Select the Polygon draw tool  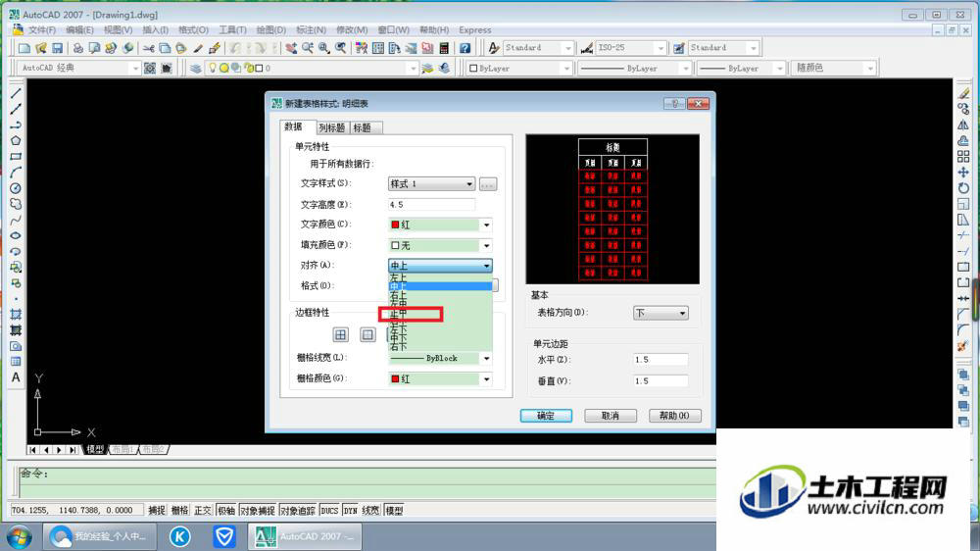point(16,141)
